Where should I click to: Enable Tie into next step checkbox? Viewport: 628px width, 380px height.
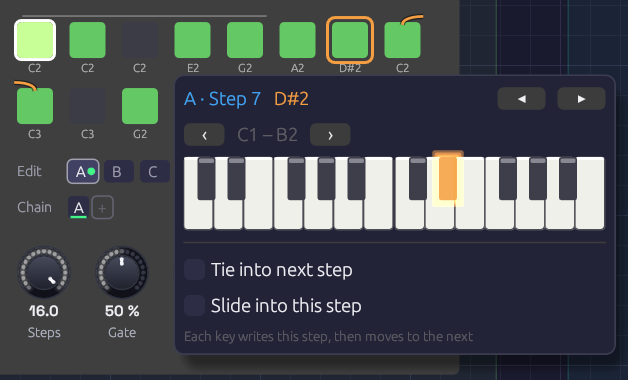tap(195, 269)
